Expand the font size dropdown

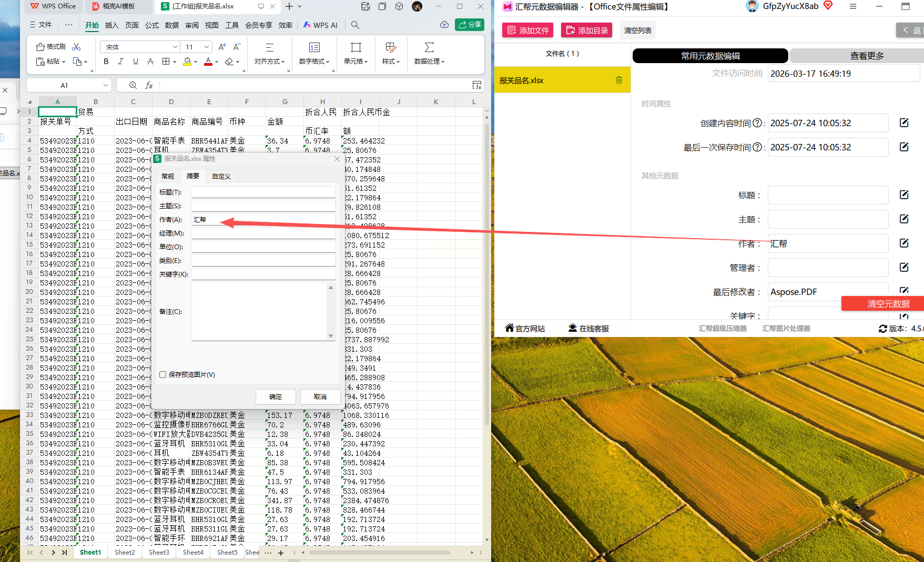[x=207, y=47]
